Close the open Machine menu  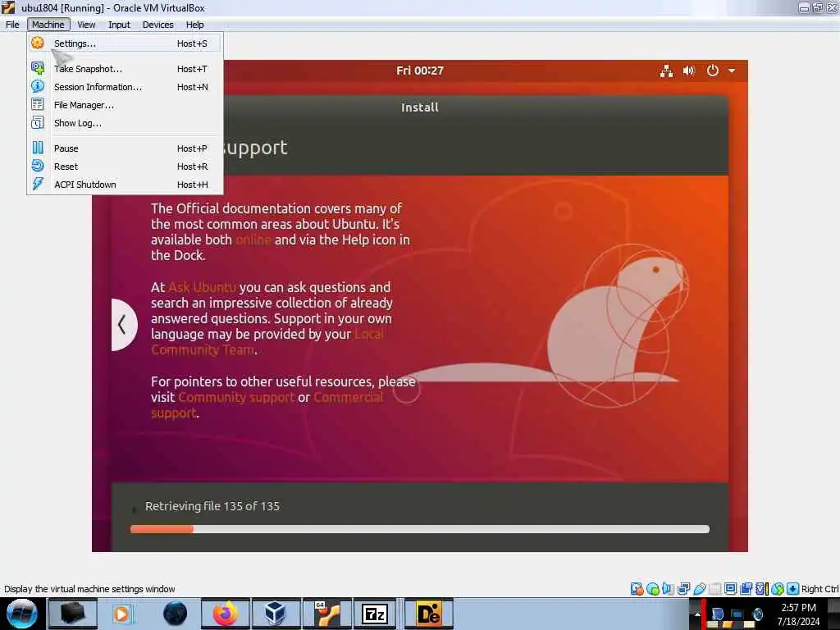pos(48,25)
